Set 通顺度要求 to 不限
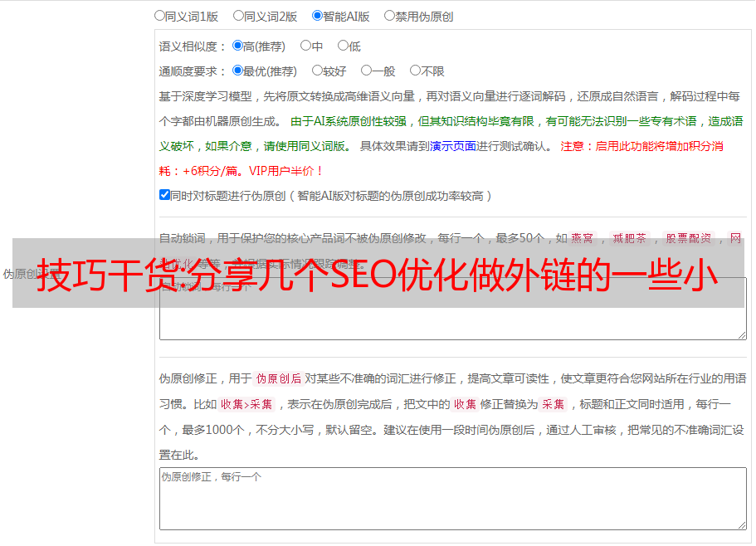 (415, 71)
